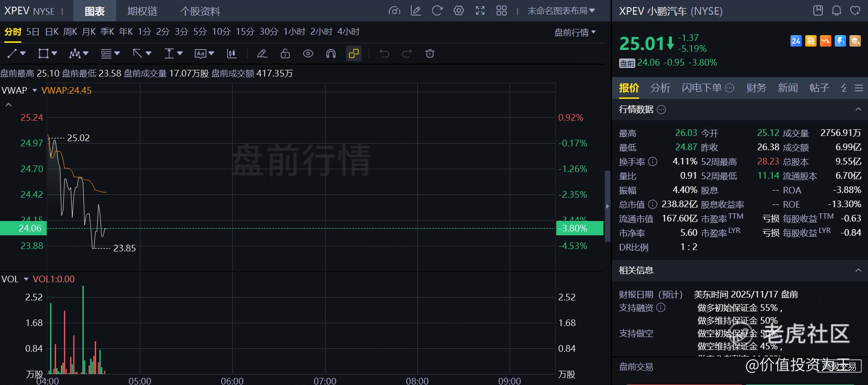Delete all drawings with trash icon
Viewport: 868px width, 385px height.
point(430,54)
